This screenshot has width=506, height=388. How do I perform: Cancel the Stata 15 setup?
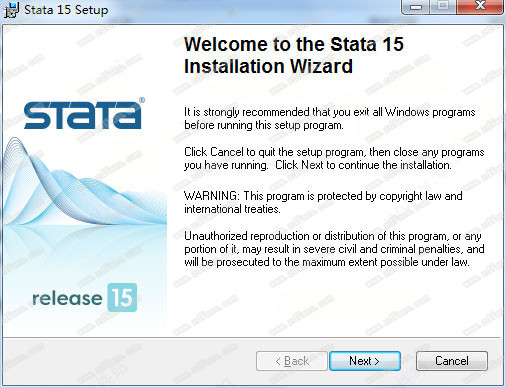click(x=452, y=361)
